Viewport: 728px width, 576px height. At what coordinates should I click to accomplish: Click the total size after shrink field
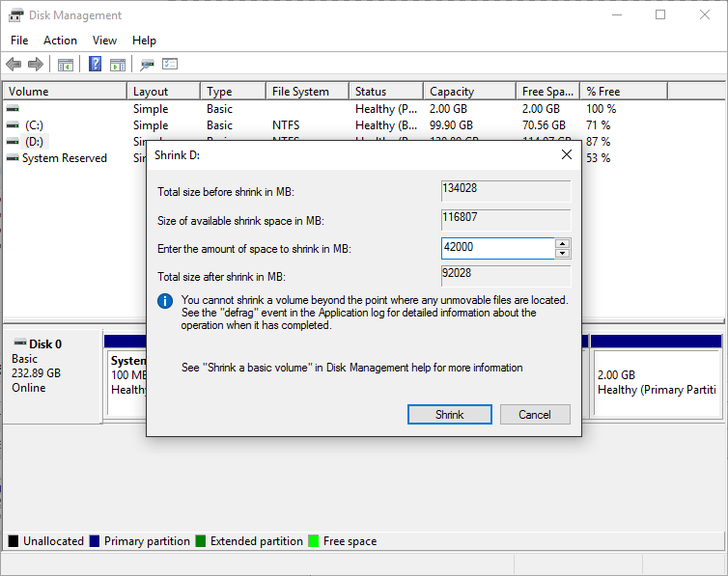click(x=506, y=276)
